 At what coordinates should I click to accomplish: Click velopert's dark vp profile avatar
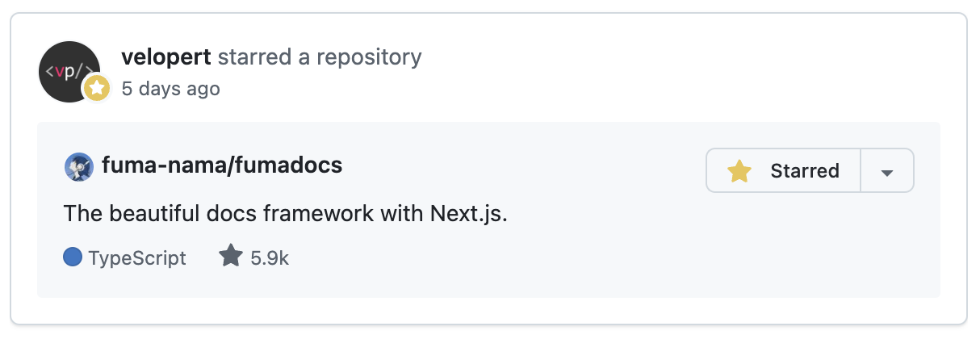coord(65,68)
